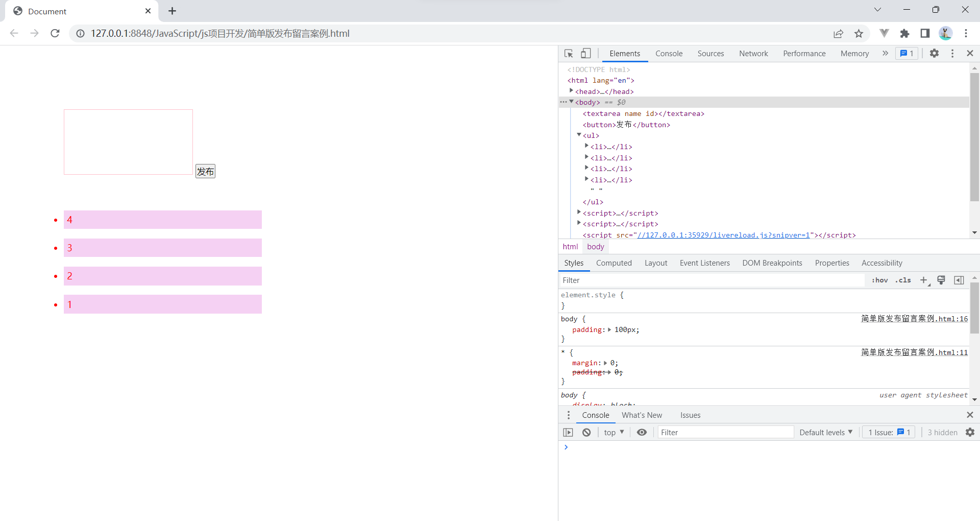Open DevTools settings gear icon
The height and width of the screenshot is (521, 980).
(x=934, y=54)
